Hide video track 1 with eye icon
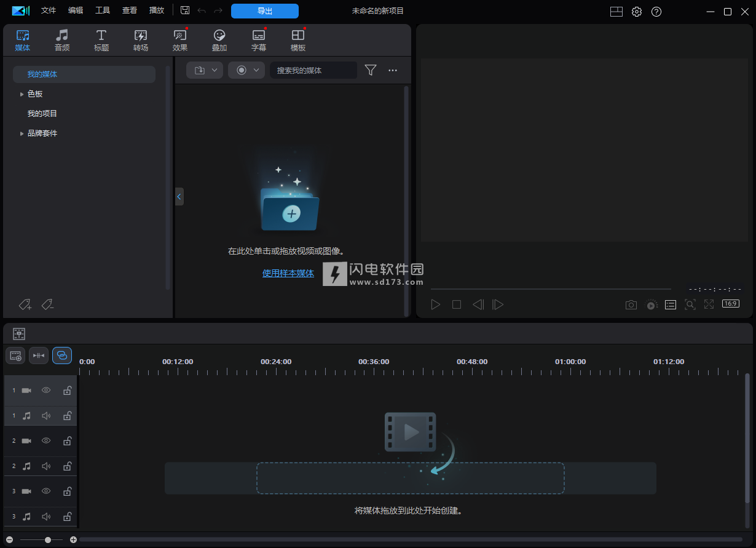Screen dimensions: 756x548 pyautogui.click(x=46, y=391)
